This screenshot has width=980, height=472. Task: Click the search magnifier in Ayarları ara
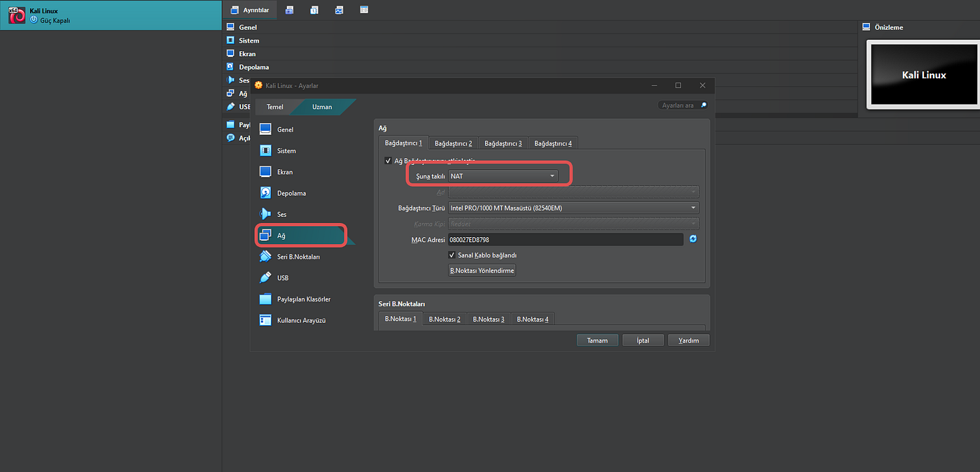703,106
